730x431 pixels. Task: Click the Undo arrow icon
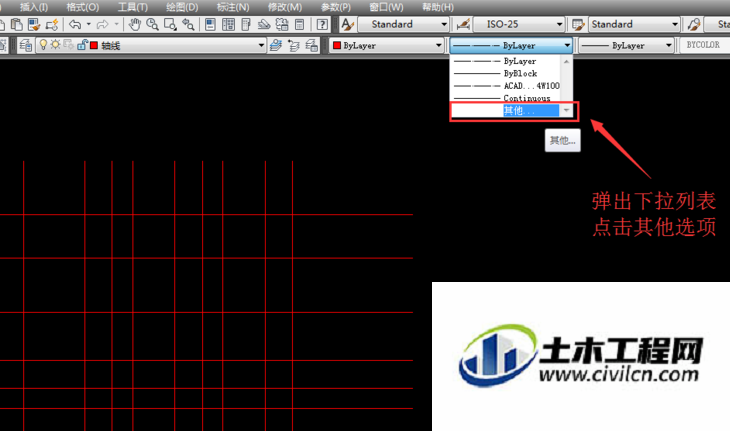click(75, 24)
